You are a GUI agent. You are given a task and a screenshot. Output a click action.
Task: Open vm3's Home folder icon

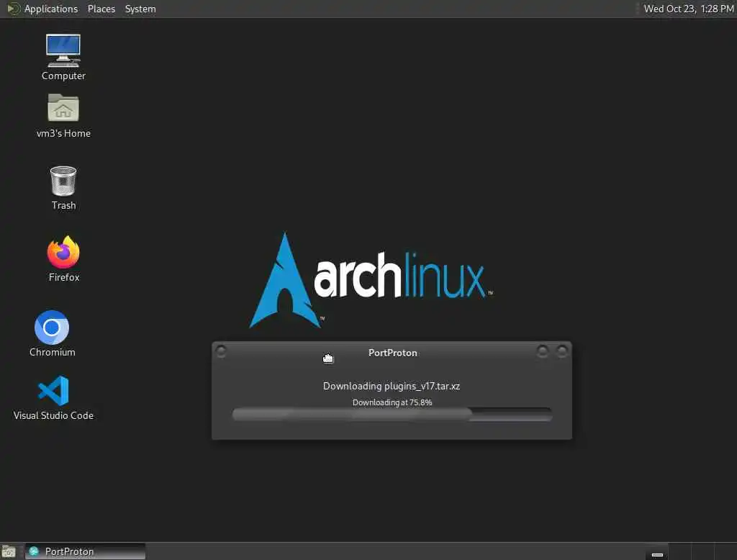[63, 116]
